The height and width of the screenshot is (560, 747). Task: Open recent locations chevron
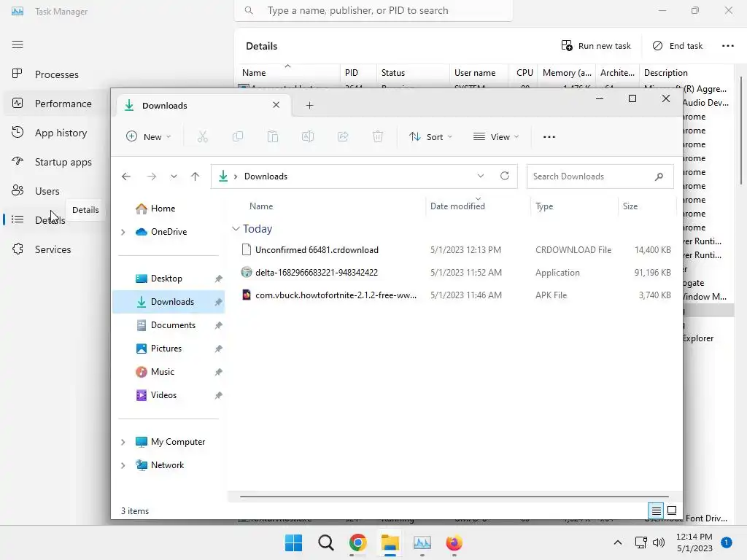pos(174,176)
